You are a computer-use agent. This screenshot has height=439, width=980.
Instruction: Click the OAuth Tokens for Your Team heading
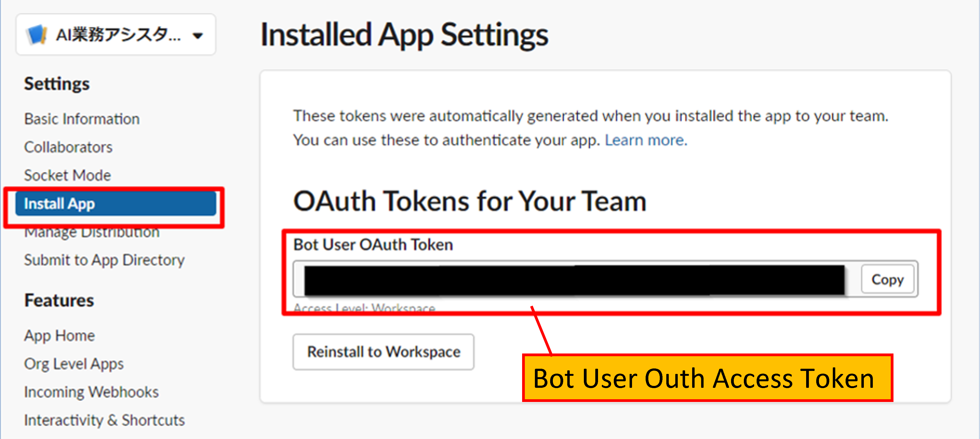(470, 201)
